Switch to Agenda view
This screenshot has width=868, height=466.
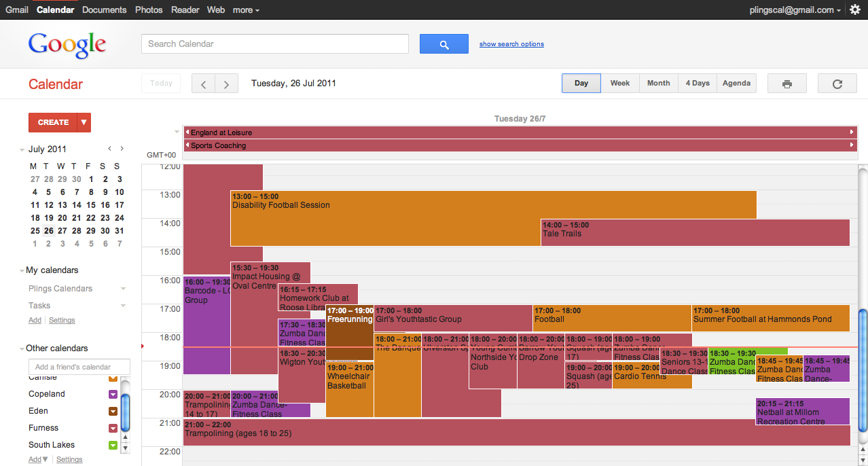point(736,84)
